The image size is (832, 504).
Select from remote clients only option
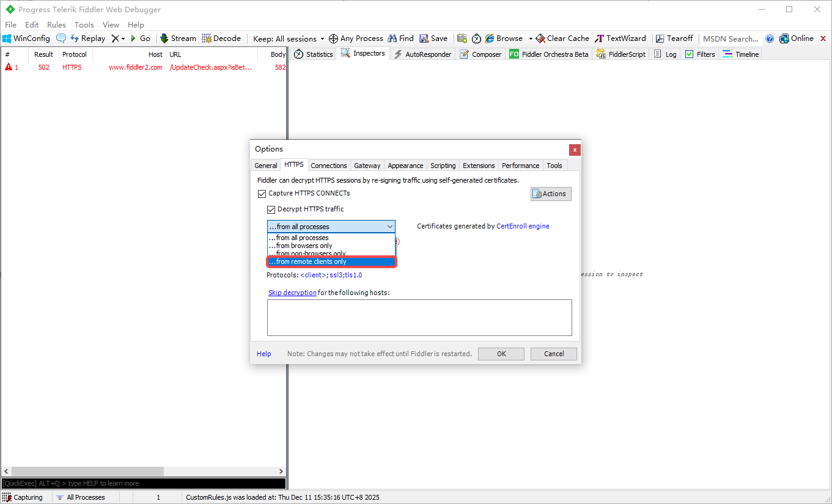(x=332, y=261)
